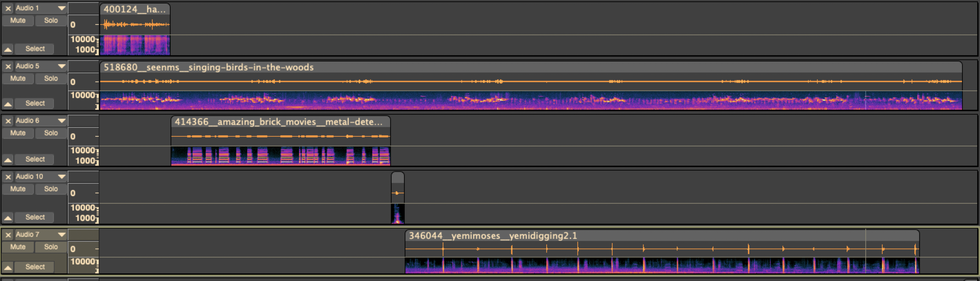Image resolution: width=980 pixels, height=281 pixels.
Task: Close the Audio 7 track
Action: (x=8, y=235)
